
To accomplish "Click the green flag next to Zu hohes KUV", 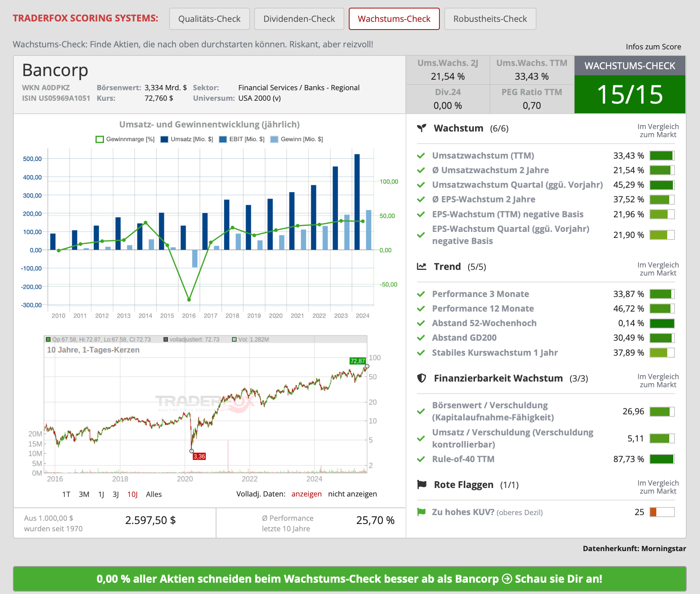I will click(421, 512).
